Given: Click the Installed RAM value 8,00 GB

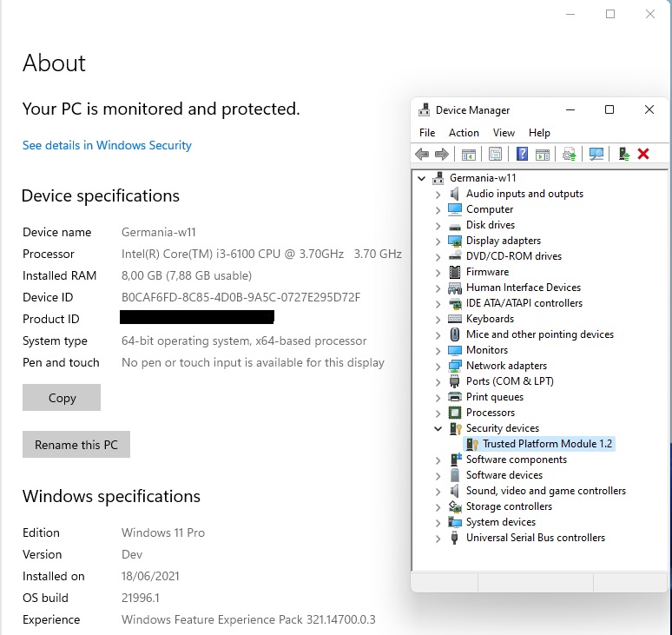Looking at the screenshot, I should tap(187, 275).
